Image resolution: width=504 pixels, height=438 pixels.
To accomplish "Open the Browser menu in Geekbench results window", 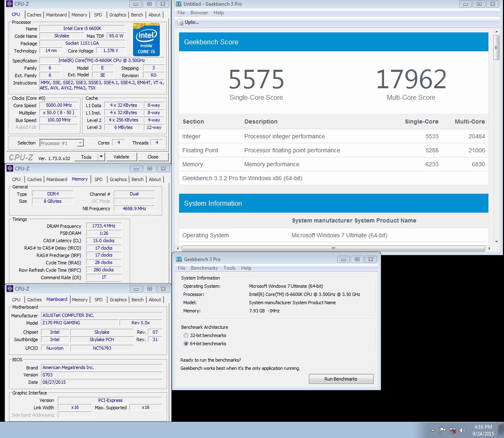I will point(199,13).
